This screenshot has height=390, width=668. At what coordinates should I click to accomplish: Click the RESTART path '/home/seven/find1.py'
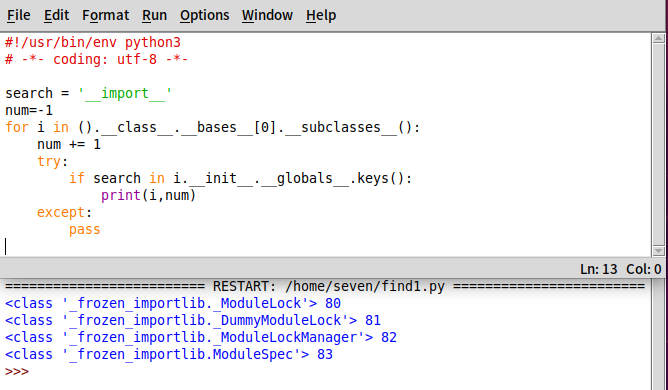[365, 286]
